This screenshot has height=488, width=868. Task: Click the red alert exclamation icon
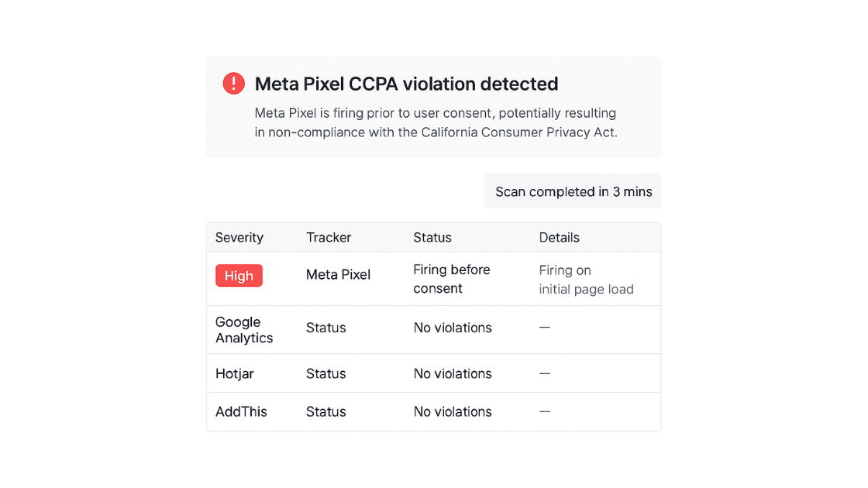[233, 83]
